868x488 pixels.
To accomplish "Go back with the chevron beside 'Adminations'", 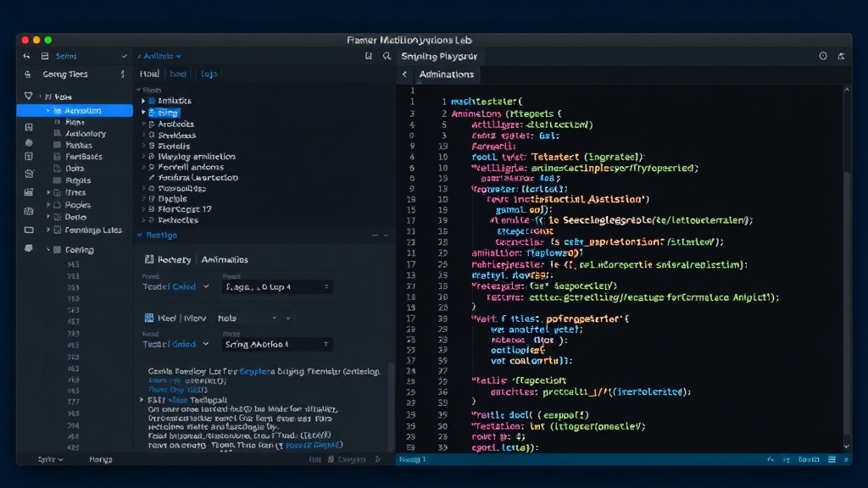I will pos(404,75).
